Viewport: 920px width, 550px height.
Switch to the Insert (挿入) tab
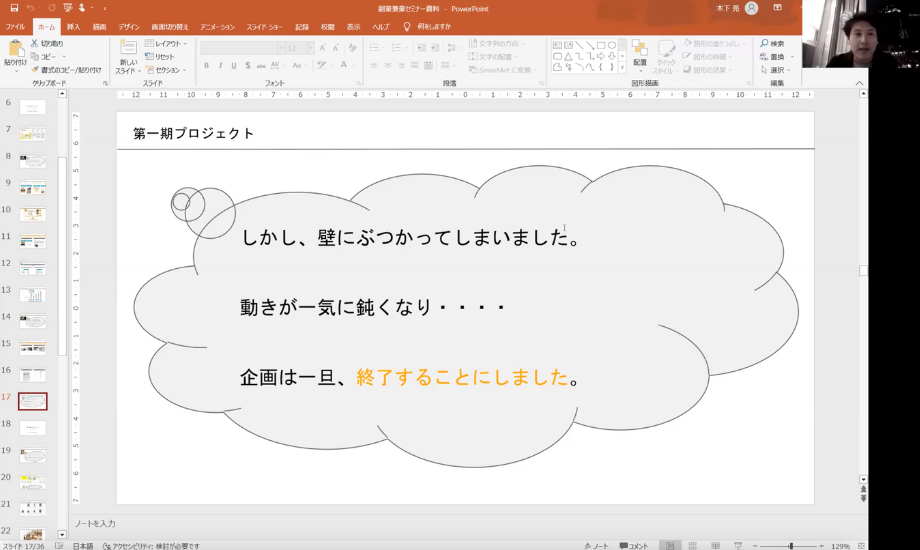73,27
